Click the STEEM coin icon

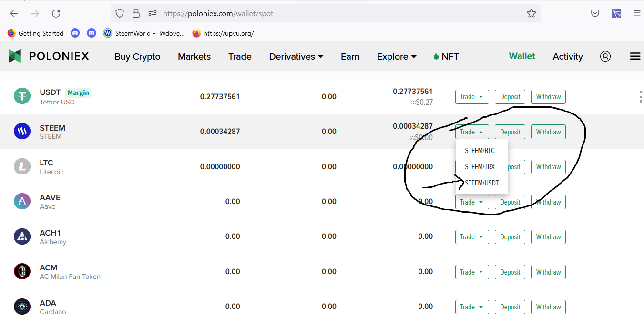(22, 132)
